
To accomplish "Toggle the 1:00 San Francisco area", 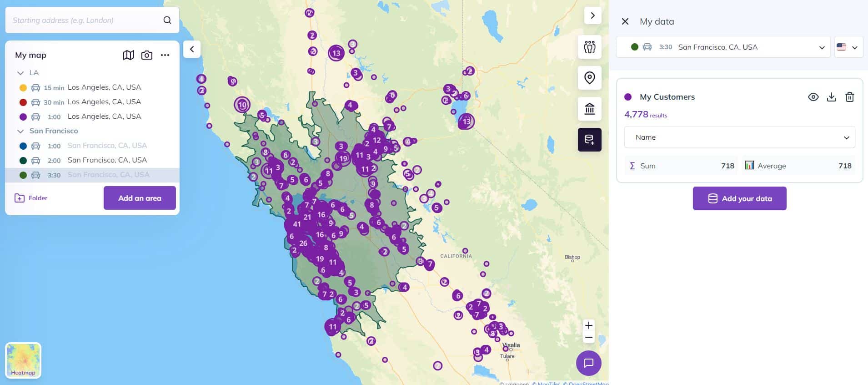I will click(x=107, y=146).
